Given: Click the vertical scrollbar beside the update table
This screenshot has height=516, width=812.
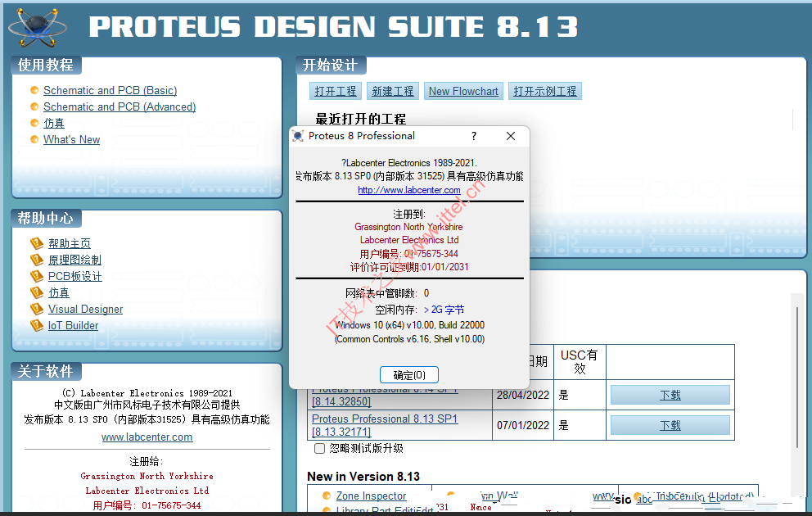Looking at the screenshot, I should coord(797,378).
